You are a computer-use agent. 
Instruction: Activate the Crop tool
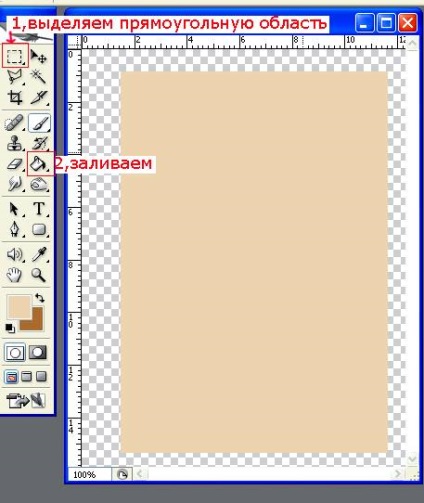point(15,97)
